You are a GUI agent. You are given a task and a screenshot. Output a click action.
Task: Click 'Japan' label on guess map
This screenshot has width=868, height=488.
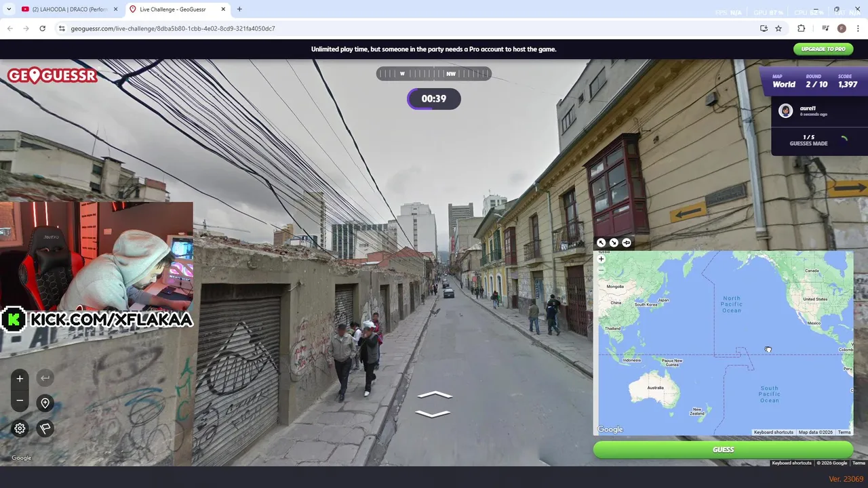click(663, 300)
